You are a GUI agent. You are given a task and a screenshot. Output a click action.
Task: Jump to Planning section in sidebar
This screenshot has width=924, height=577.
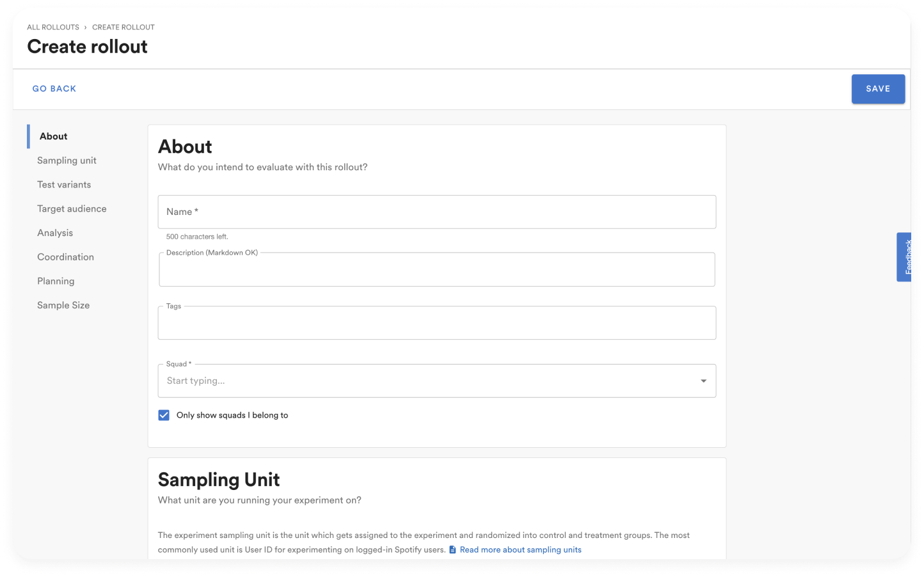56,281
